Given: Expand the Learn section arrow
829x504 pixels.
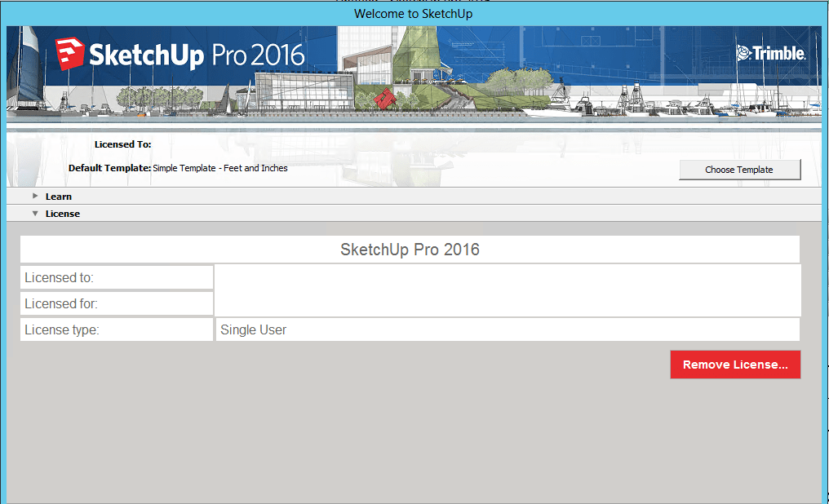Looking at the screenshot, I should 35,196.
